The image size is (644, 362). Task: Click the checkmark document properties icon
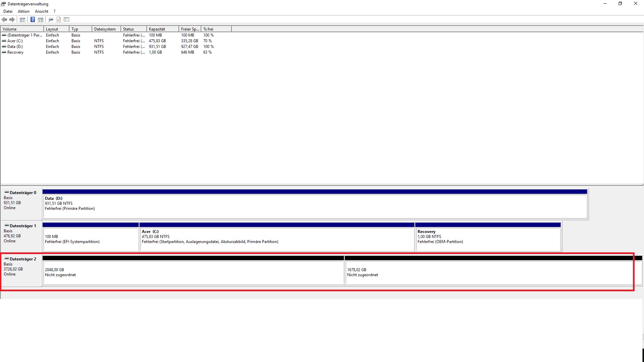(x=59, y=19)
